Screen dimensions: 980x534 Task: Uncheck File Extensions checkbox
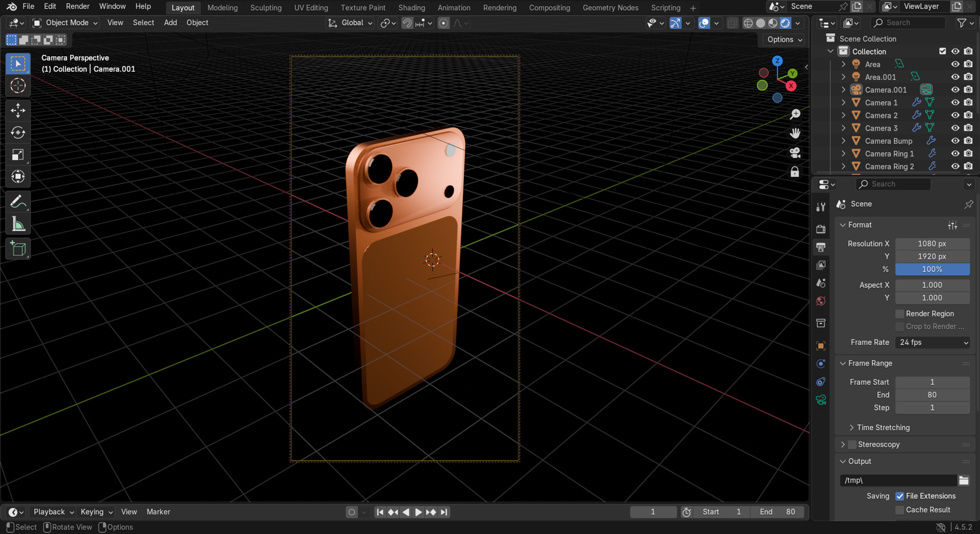900,496
